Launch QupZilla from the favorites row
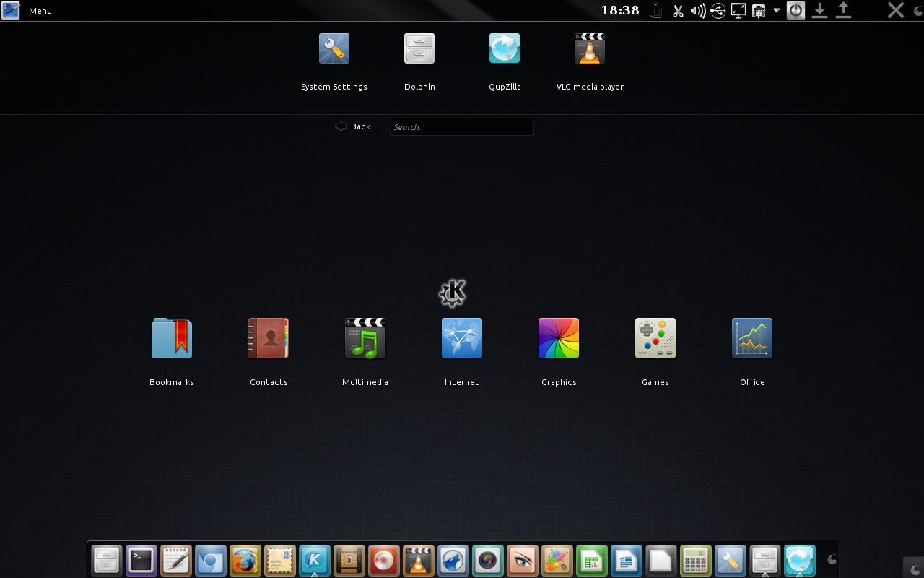Viewport: 924px width, 578px height. click(505, 61)
